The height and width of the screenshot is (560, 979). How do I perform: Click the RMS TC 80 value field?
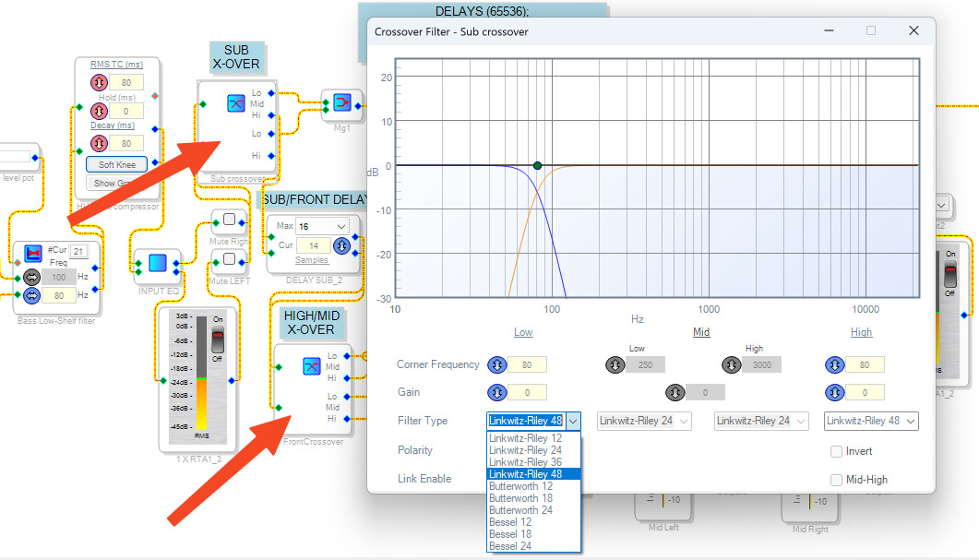126,82
